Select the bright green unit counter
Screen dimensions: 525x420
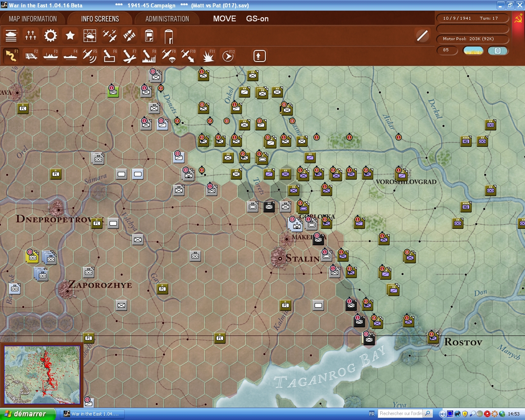click(x=113, y=91)
